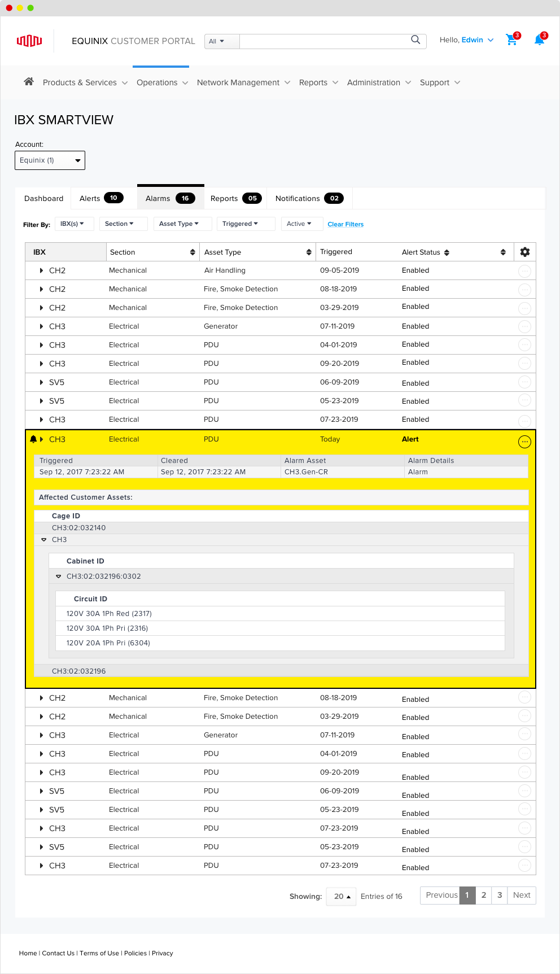Click the Previous page button

point(440,895)
